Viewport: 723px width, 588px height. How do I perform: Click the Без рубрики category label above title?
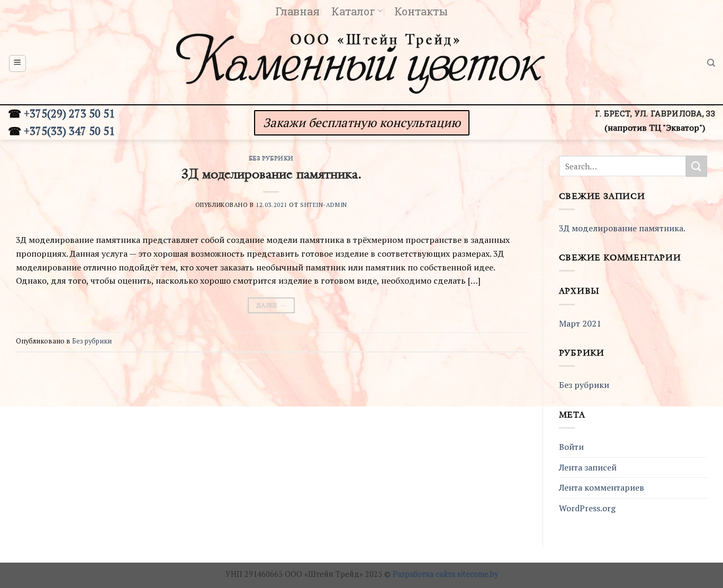[271, 158]
